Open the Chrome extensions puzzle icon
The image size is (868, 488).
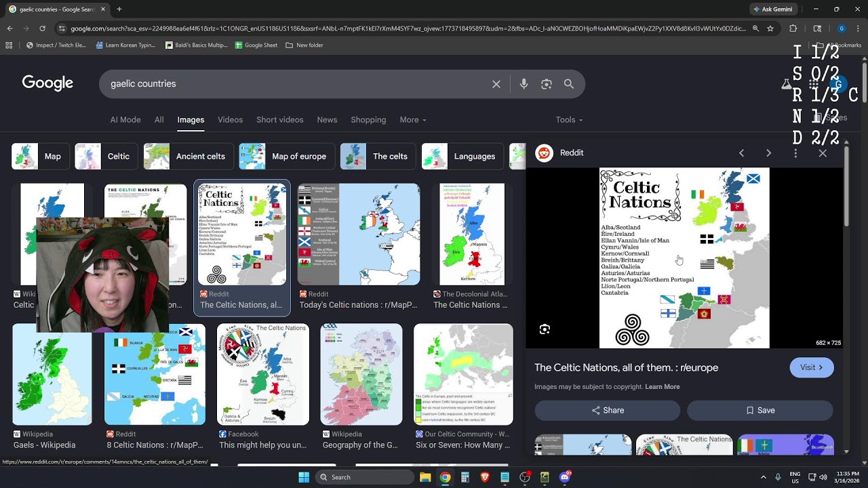tap(793, 28)
